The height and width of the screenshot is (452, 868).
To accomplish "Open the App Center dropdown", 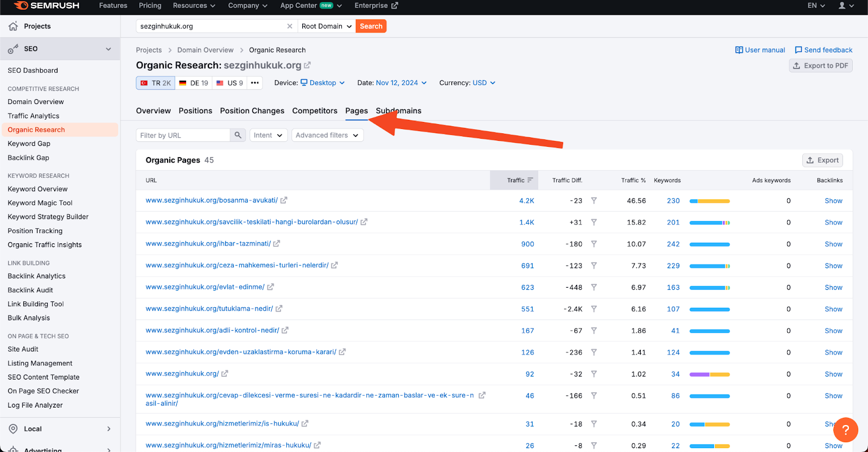I will coord(311,5).
